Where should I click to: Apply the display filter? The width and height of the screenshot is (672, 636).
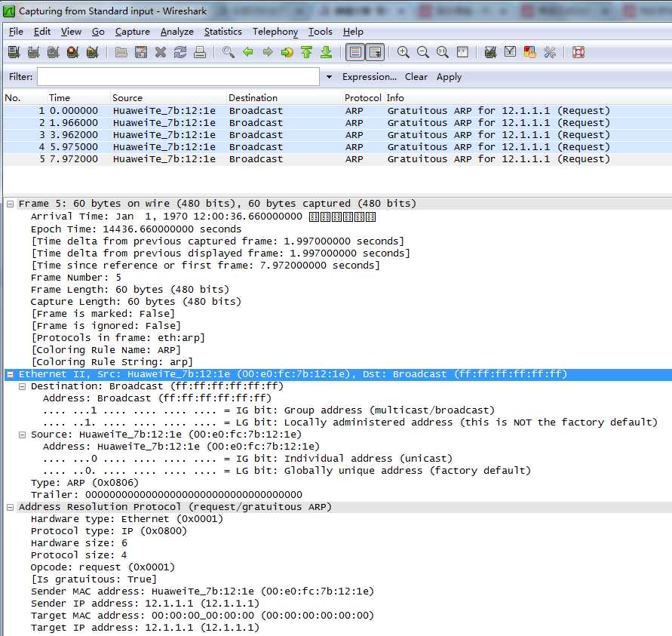(450, 77)
